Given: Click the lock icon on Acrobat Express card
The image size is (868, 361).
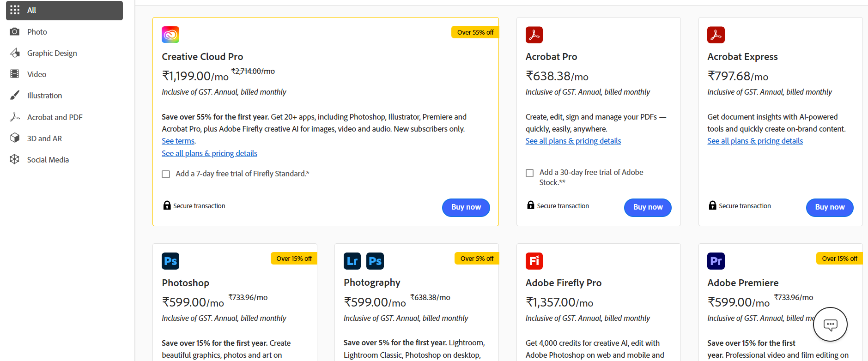Looking at the screenshot, I should (x=713, y=205).
